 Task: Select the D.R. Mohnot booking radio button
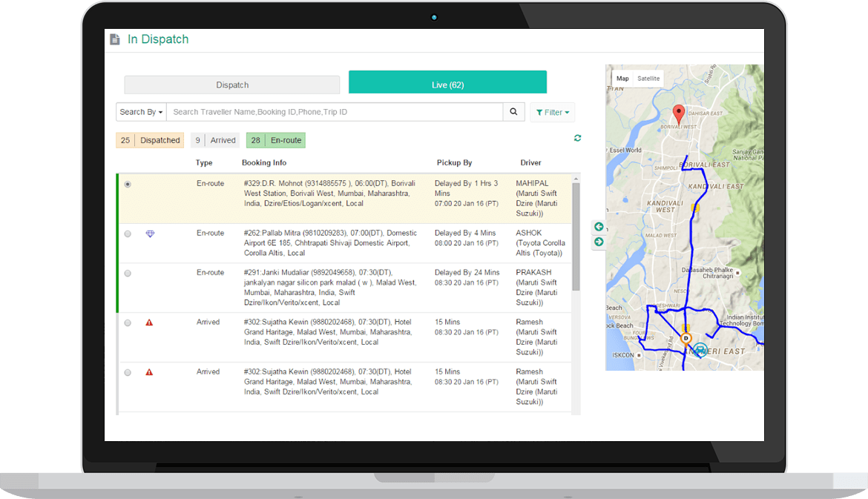(x=128, y=184)
